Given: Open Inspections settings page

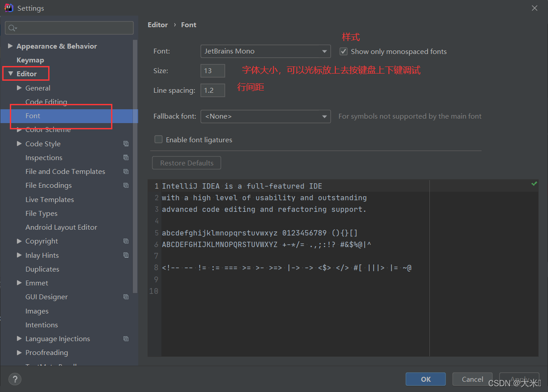Looking at the screenshot, I should coord(44,157).
